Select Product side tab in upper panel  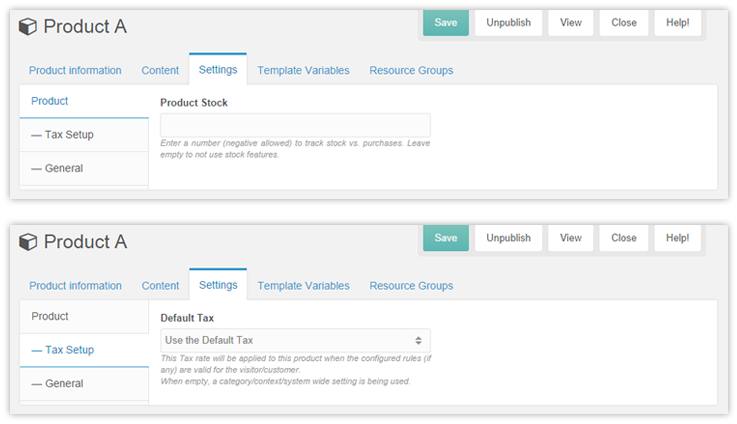coord(84,101)
